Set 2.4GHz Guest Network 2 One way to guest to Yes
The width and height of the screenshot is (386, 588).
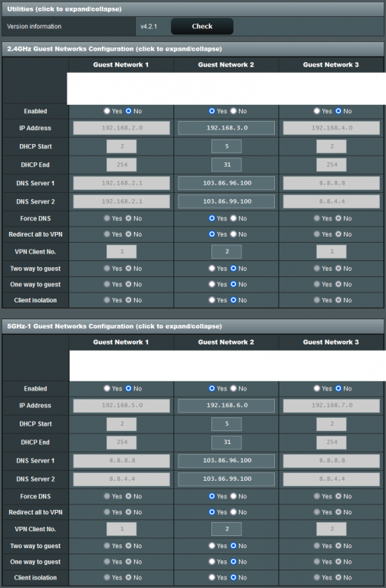(212, 284)
